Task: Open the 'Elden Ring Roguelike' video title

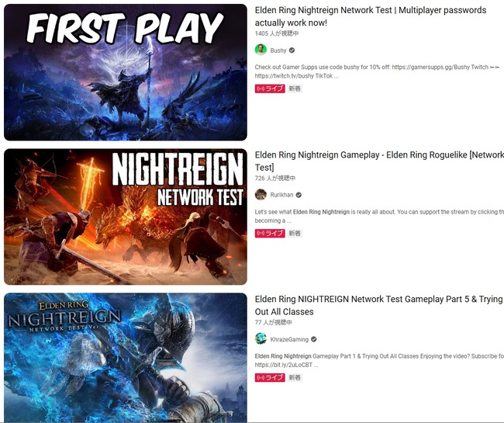Action: 379,161
